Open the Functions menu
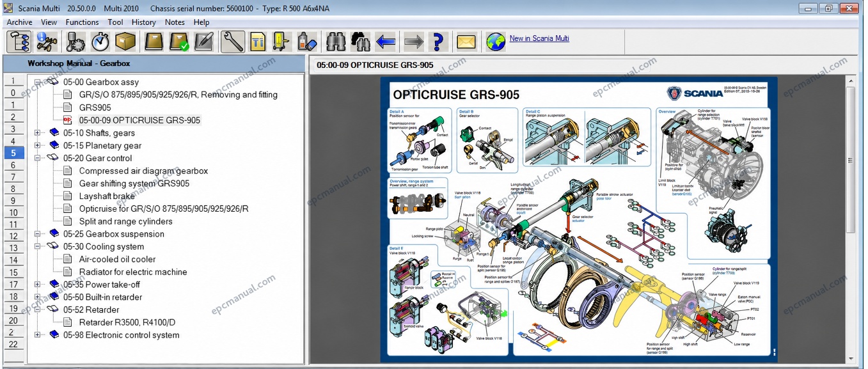868x369 pixels. coord(82,22)
